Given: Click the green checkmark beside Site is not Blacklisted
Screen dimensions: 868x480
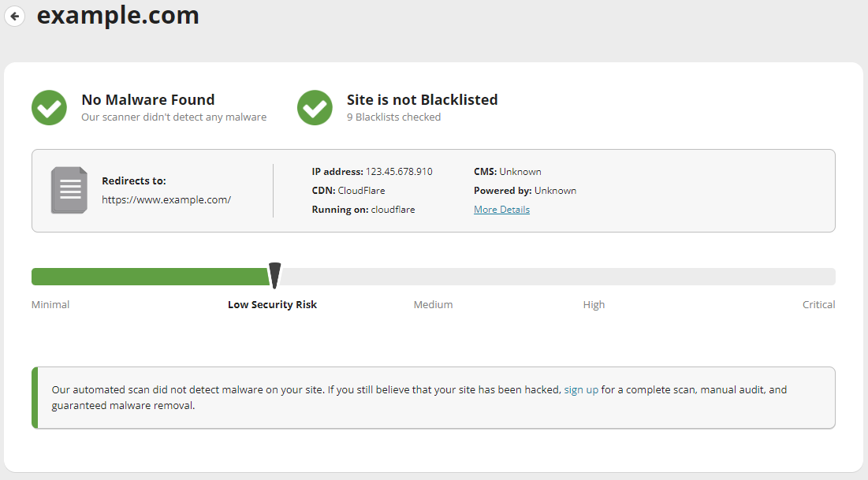Looking at the screenshot, I should coord(315,107).
